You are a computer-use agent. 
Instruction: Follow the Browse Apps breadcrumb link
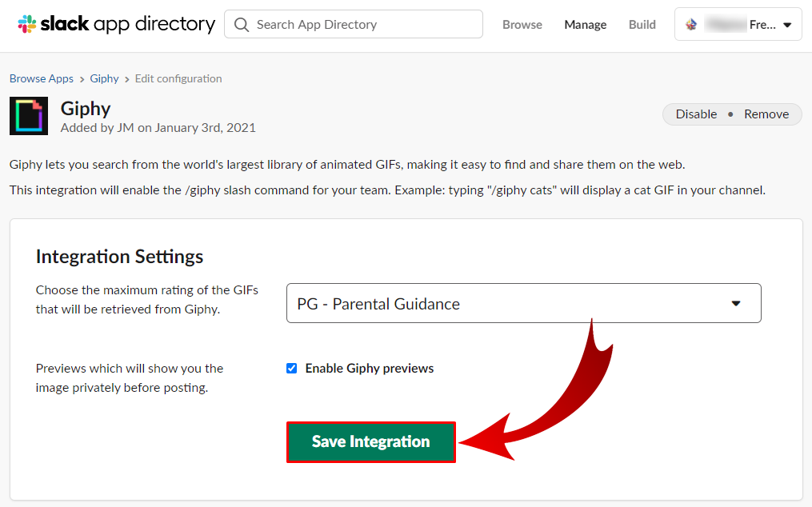42,79
